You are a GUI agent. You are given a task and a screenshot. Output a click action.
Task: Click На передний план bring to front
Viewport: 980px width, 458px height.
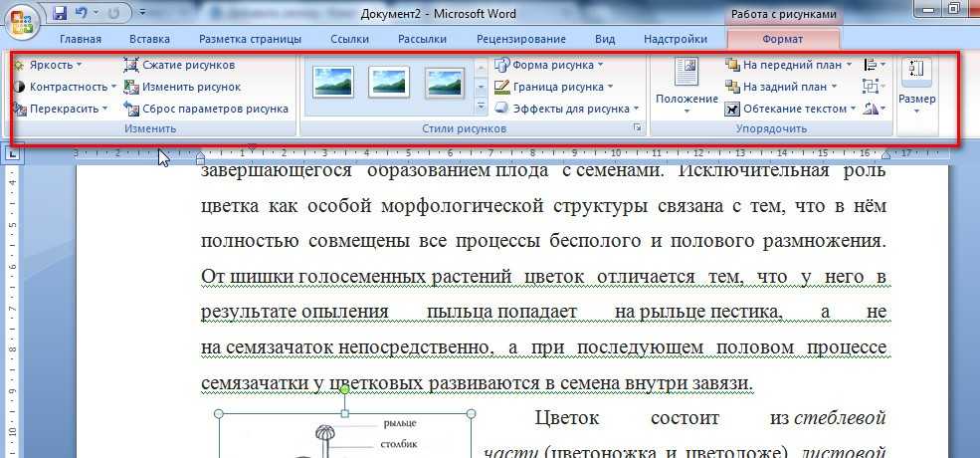click(789, 65)
